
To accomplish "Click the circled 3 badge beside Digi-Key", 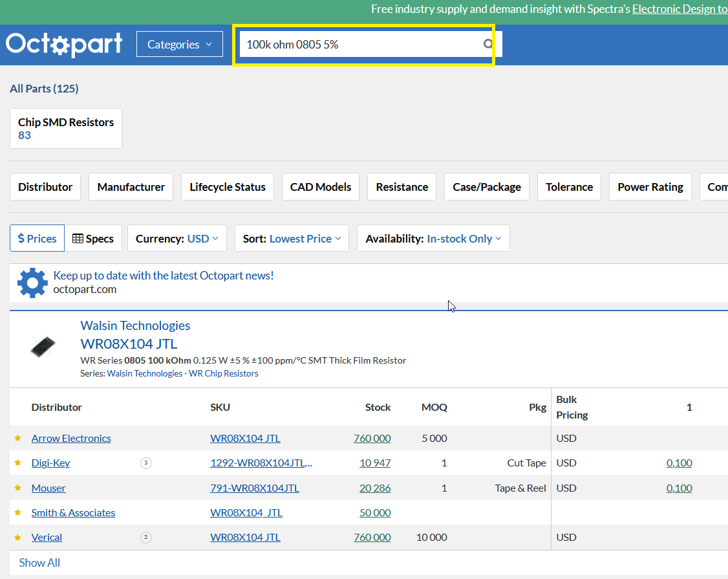I will (x=146, y=463).
